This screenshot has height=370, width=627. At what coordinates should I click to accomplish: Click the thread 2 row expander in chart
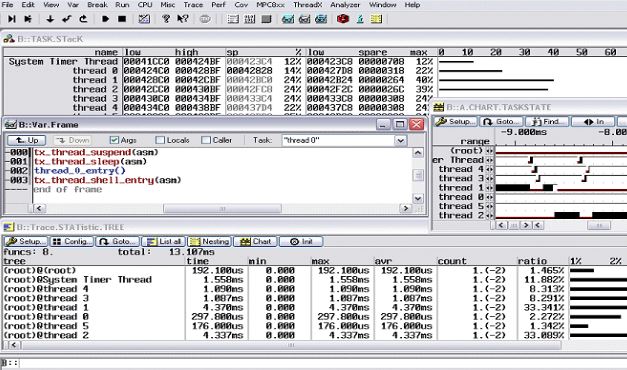click(489, 215)
